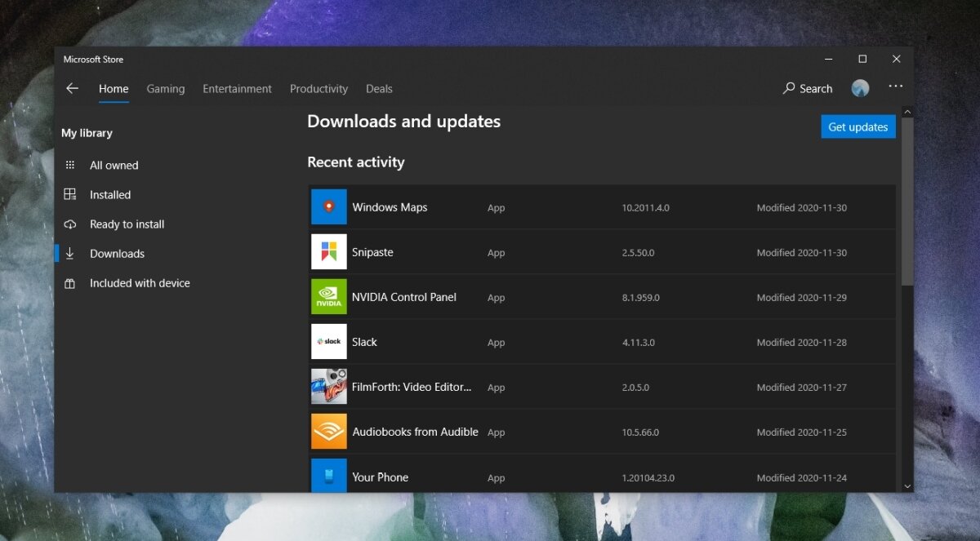
Task: Click the All owned library icon
Action: [70, 165]
